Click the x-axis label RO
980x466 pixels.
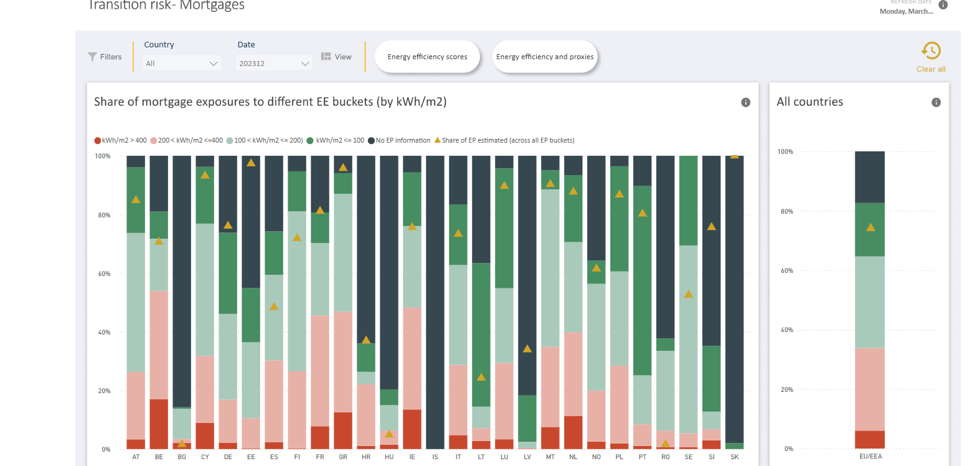pos(666,457)
